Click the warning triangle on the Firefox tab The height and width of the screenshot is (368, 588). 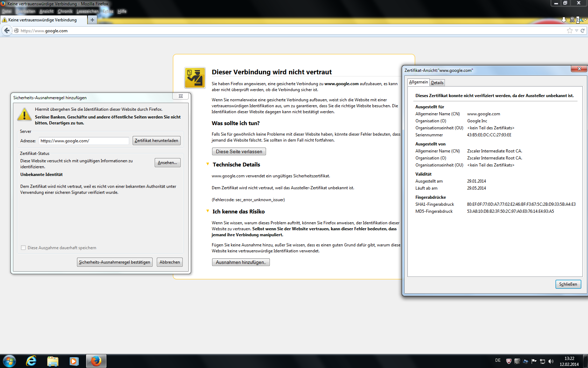coord(4,20)
